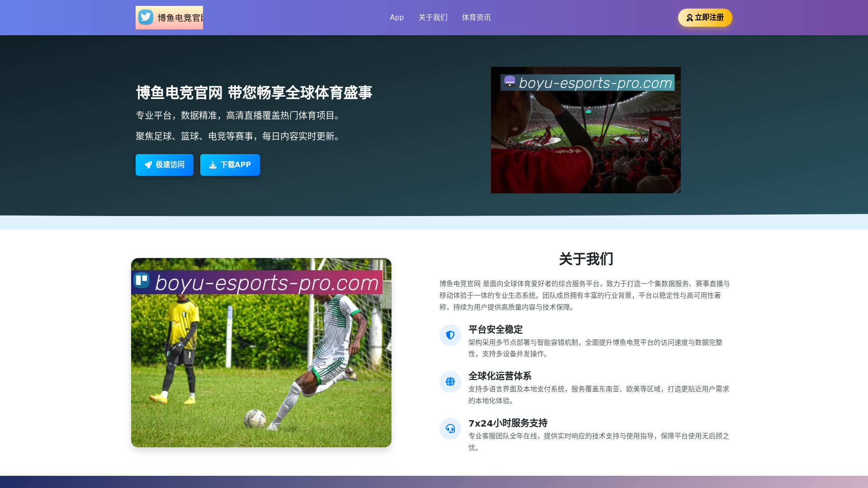Image resolution: width=868 pixels, height=488 pixels.
Task: Click the 立即注册 button
Action: point(705,18)
